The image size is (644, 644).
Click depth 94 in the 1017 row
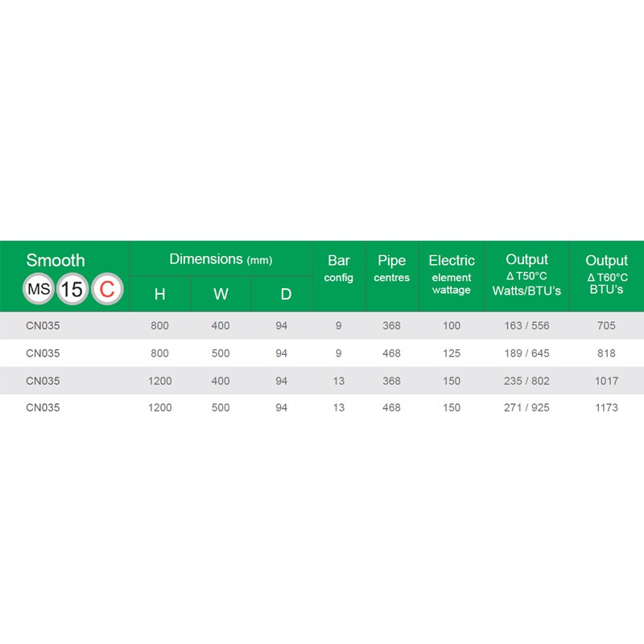(281, 381)
